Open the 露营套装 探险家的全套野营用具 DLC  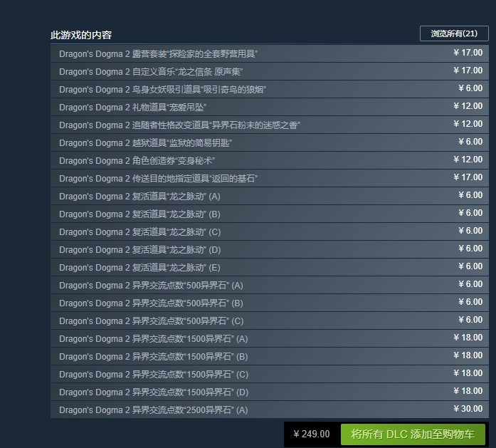coord(158,53)
